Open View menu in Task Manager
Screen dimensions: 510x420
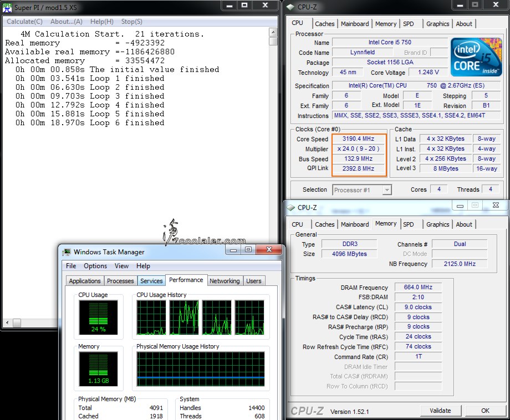click(121, 266)
